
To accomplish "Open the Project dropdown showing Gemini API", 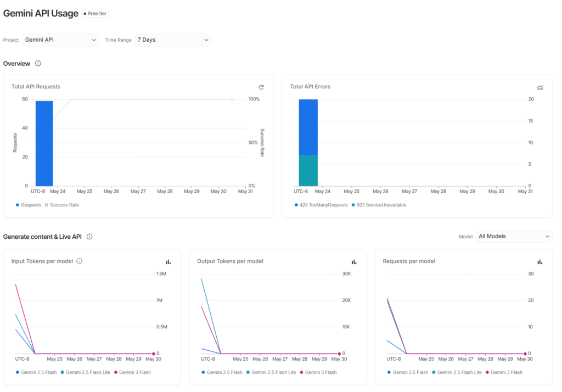I will pos(60,40).
